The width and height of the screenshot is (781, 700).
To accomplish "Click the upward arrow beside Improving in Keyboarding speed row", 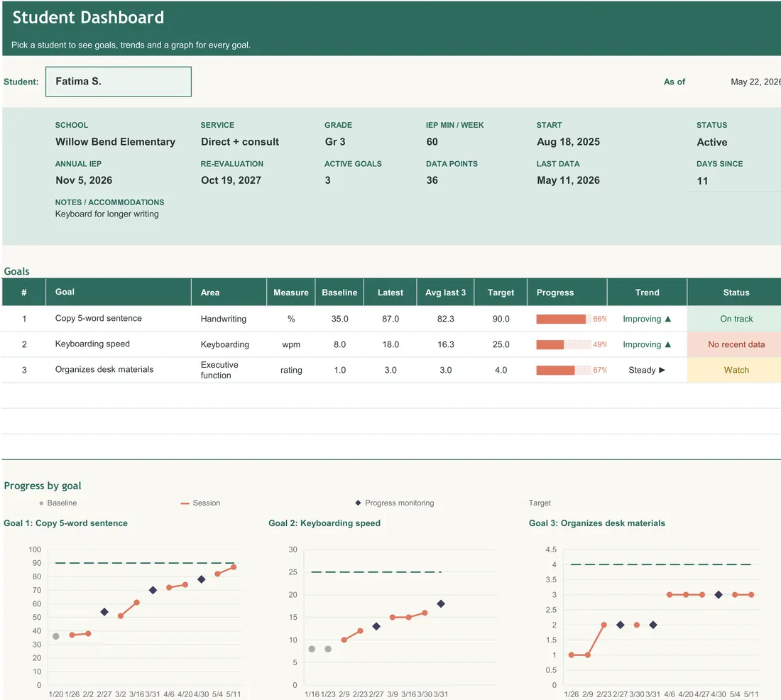I will pyautogui.click(x=668, y=344).
